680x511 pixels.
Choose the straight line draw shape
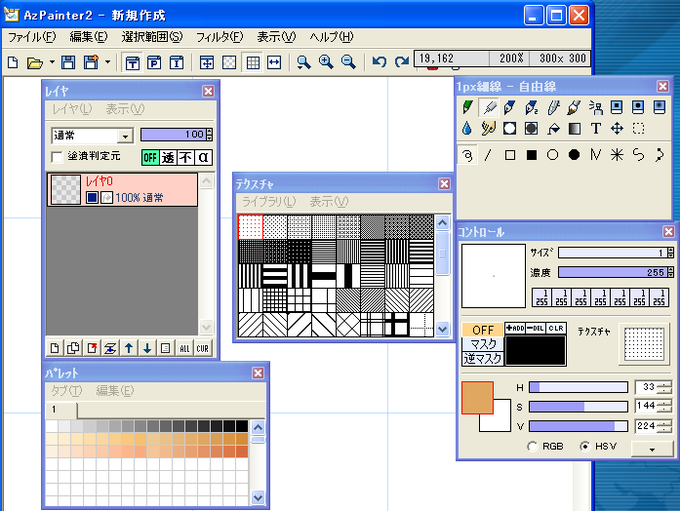tap(488, 154)
